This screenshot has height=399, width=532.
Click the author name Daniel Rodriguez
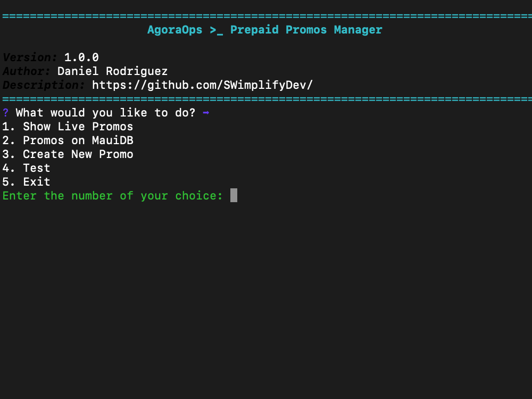click(112, 71)
